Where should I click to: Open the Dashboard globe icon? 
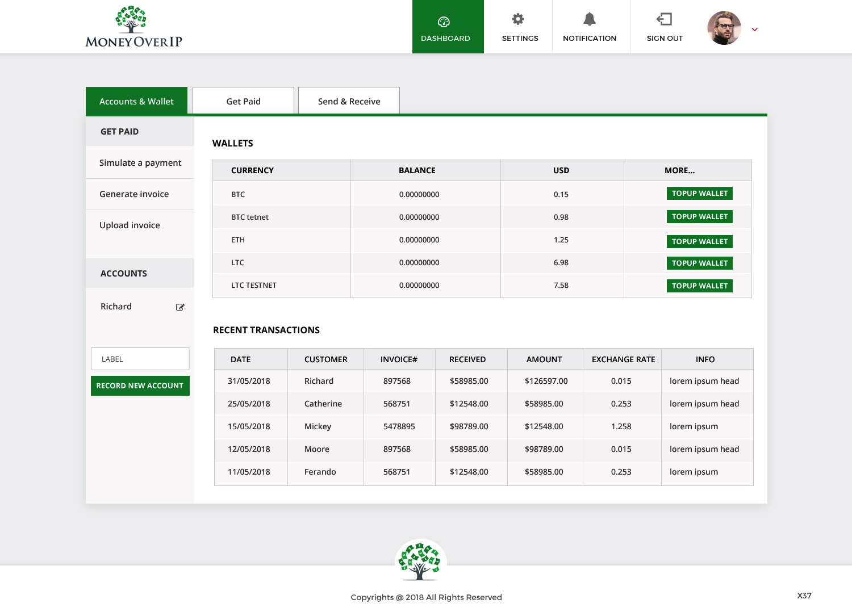click(445, 21)
